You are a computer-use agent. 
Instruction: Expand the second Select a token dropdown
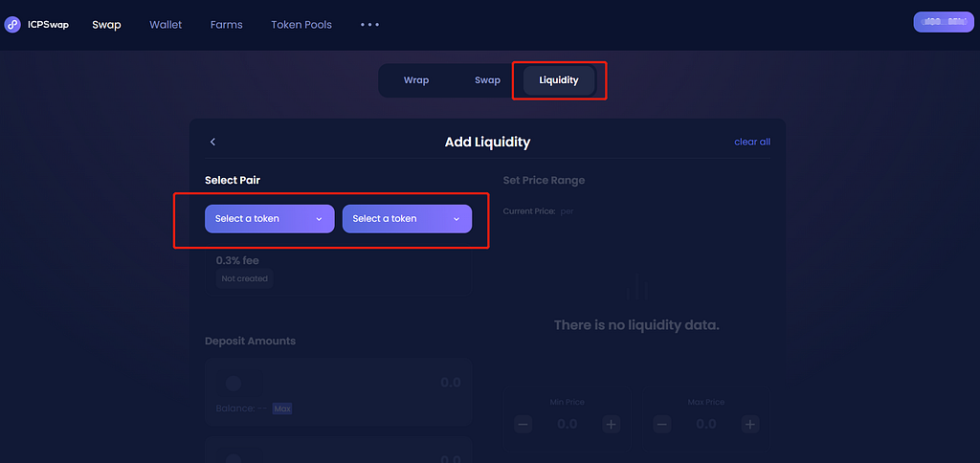pos(407,219)
